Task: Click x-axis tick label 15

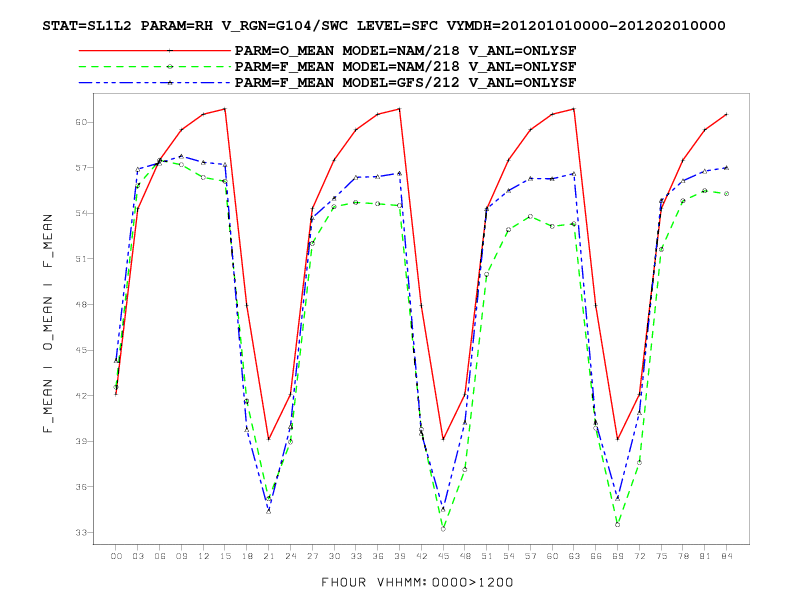Action: [225, 556]
